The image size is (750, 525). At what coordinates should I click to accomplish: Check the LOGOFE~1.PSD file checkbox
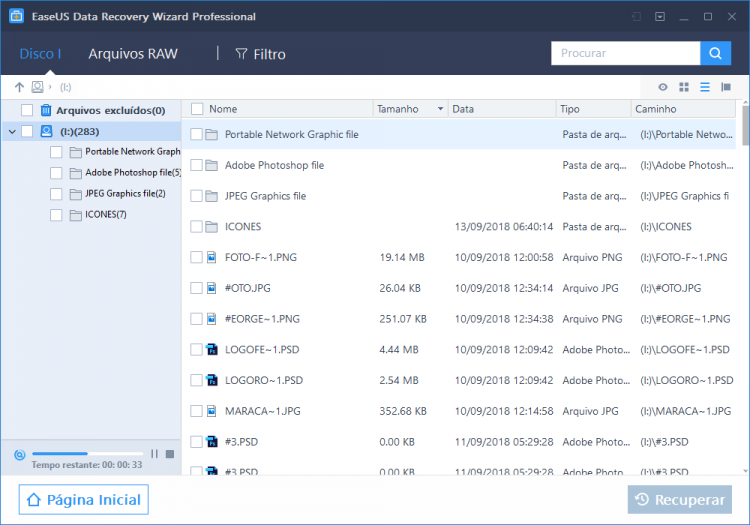(196, 350)
